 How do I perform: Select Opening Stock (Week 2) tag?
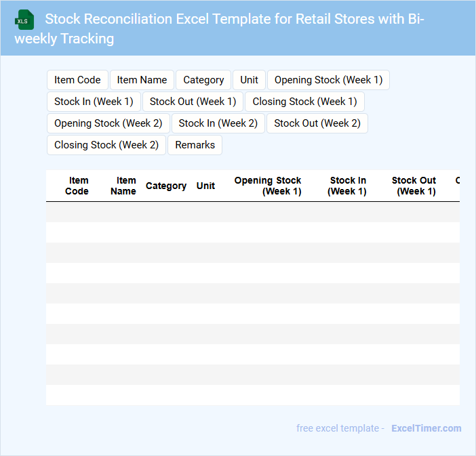108,123
